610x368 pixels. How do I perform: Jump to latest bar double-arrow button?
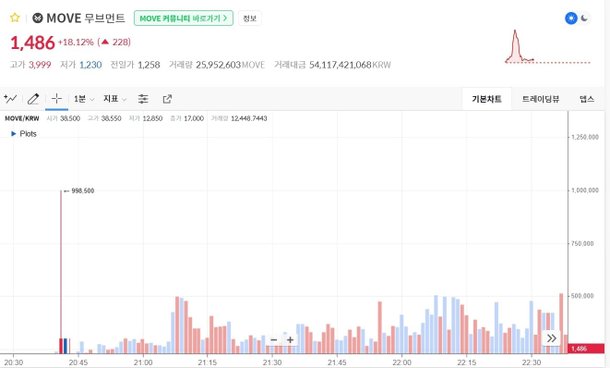(551, 338)
